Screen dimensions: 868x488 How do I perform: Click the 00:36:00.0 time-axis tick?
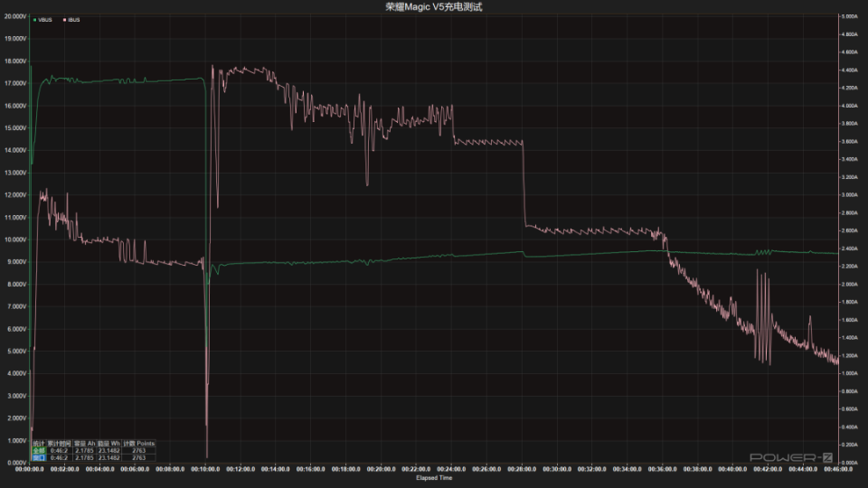(x=662, y=469)
